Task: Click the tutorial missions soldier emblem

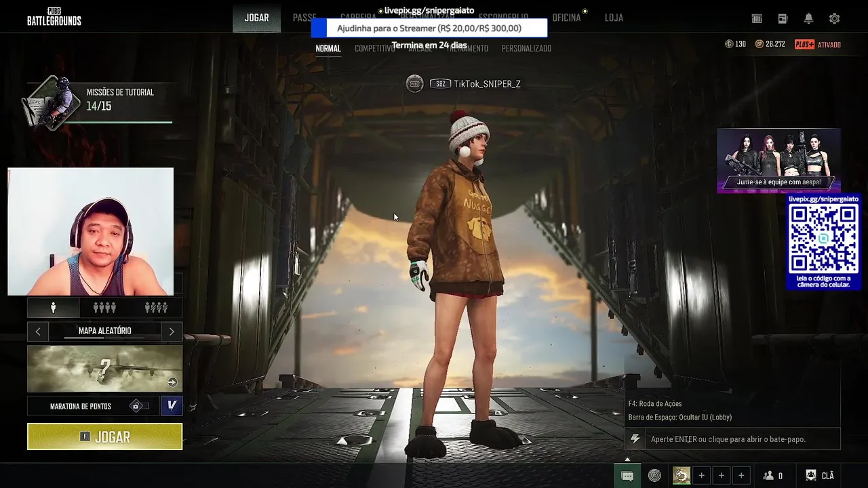Action: pos(53,102)
